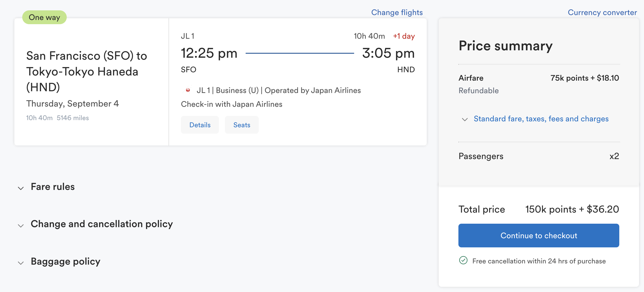Open the Seats selection
This screenshot has height=292, width=644.
[241, 125]
